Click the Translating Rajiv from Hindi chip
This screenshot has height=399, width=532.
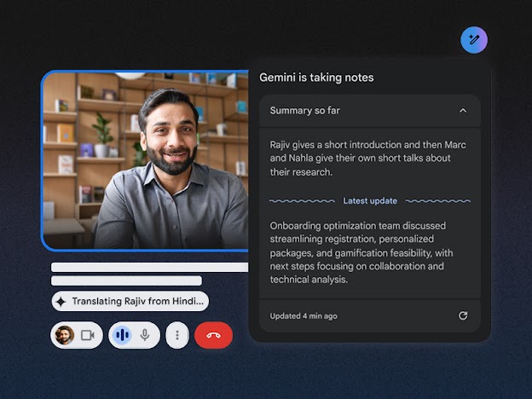[x=130, y=301]
